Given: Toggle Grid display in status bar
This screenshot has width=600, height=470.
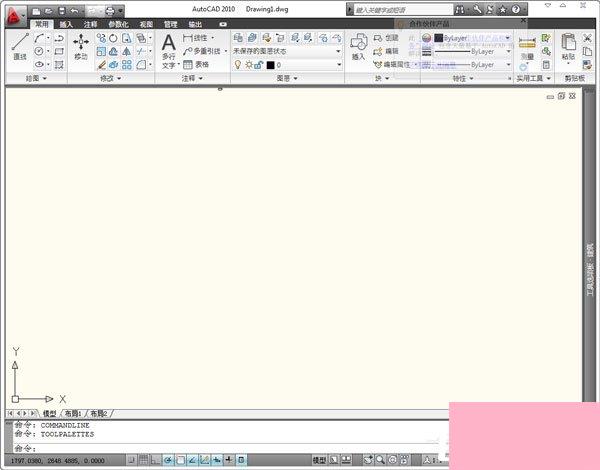Looking at the screenshot, I should click(143, 460).
